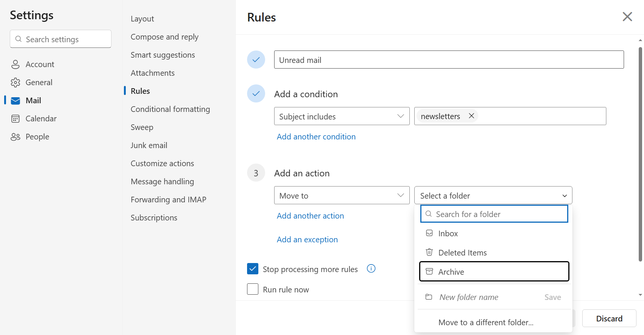The width and height of the screenshot is (644, 335).
Task: Click the info icon beside Stop processing
Action: 371,269
